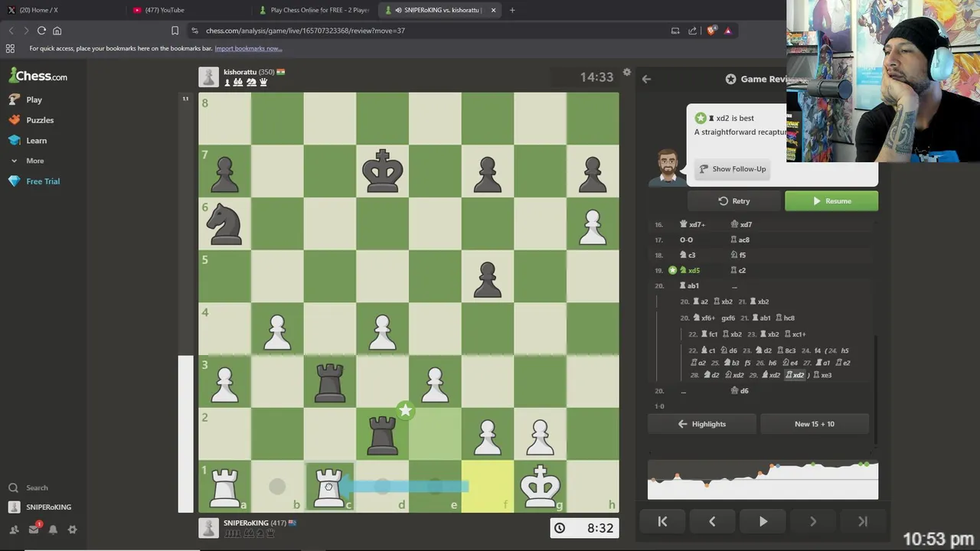Go back with Game Review arrow
Viewport: 980px width, 551px height.
(646, 79)
